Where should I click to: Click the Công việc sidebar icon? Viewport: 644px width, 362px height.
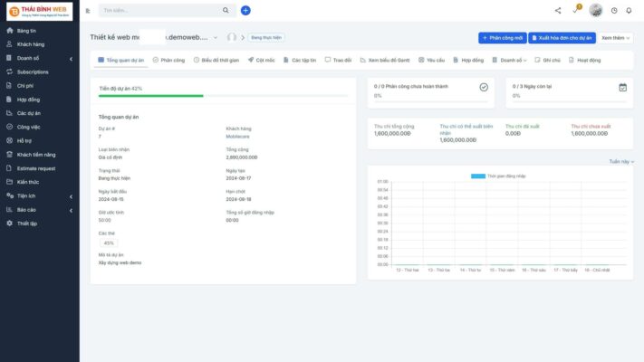coord(9,127)
